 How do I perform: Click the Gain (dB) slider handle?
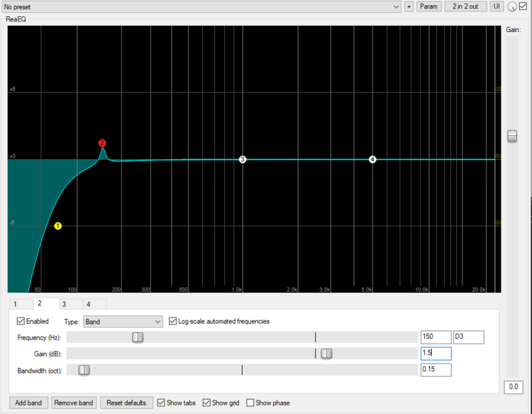326,354
